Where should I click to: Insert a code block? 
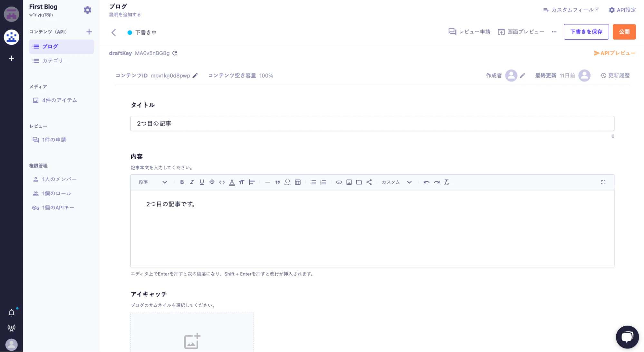pyautogui.click(x=288, y=182)
